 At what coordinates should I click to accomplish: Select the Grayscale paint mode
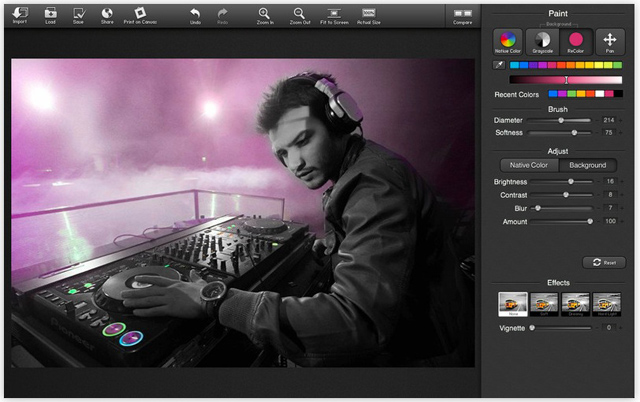[542, 42]
